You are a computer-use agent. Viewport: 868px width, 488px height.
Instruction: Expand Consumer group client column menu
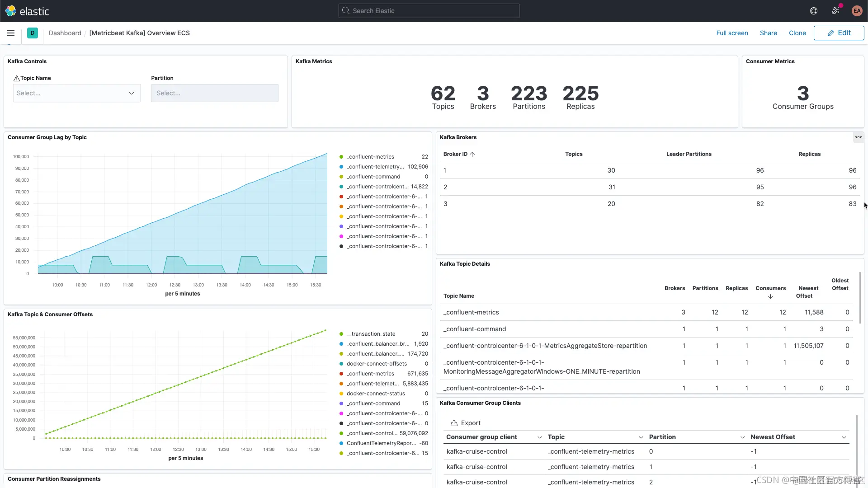[x=539, y=437]
